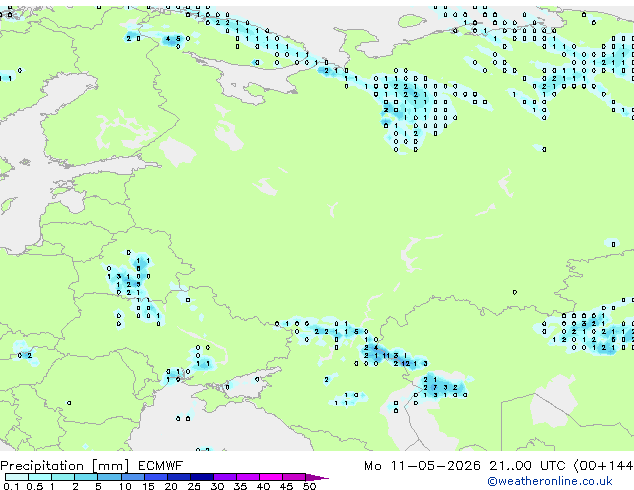
Task: Click the '21..00 UTC' time text
Action: 527,466
